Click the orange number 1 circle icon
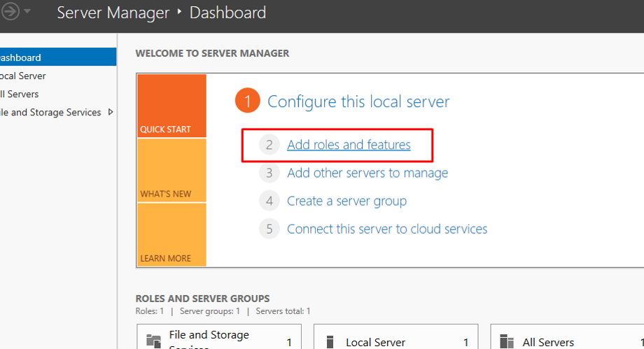Screen dimensions: 644x349 click(247, 101)
